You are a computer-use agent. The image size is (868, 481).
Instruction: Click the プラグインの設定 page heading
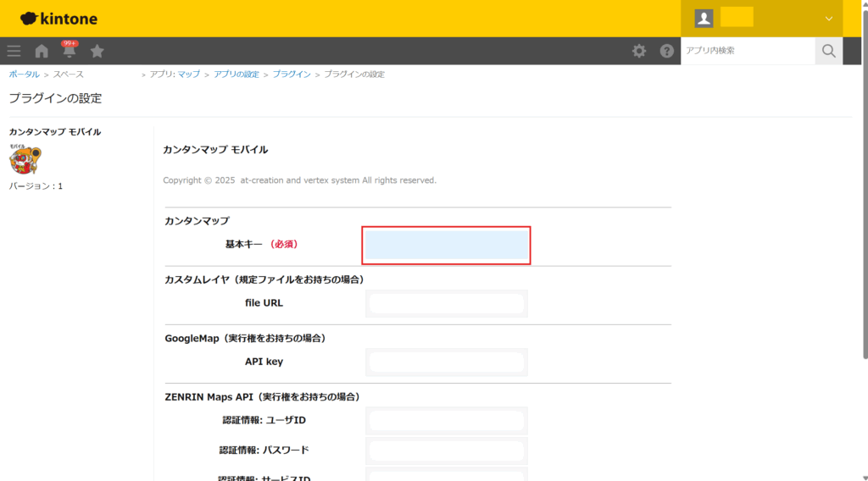point(55,98)
